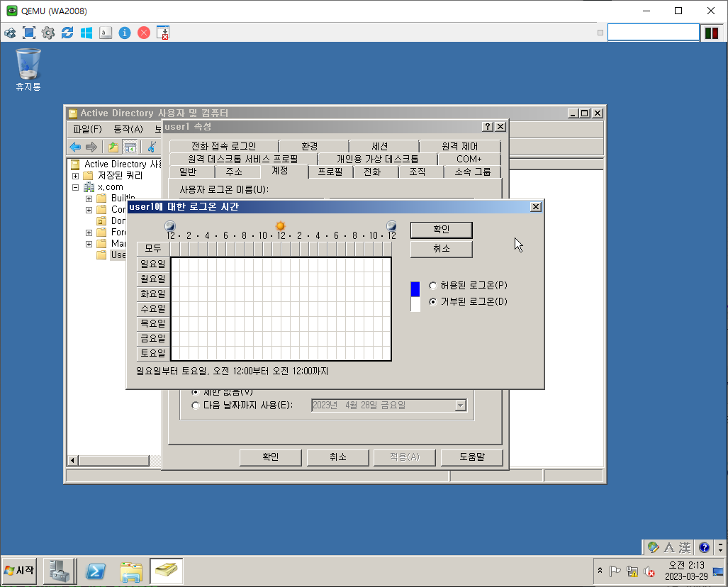
Task: Switch to the Address tab
Action: (234, 172)
